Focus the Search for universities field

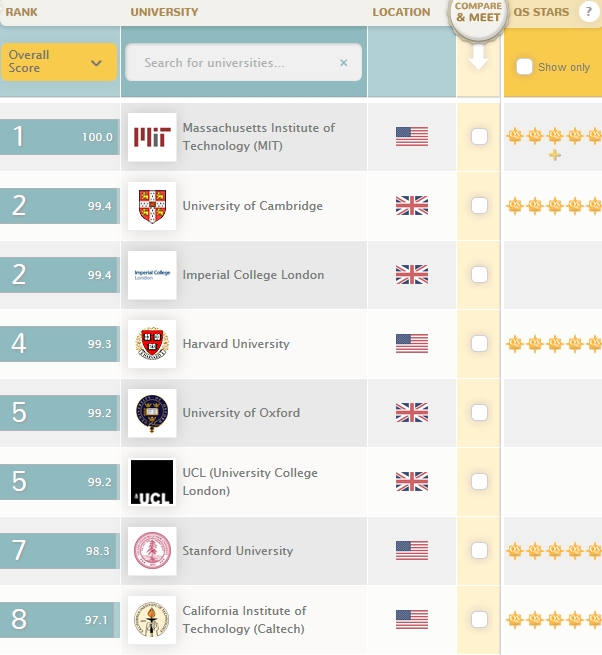click(x=244, y=62)
